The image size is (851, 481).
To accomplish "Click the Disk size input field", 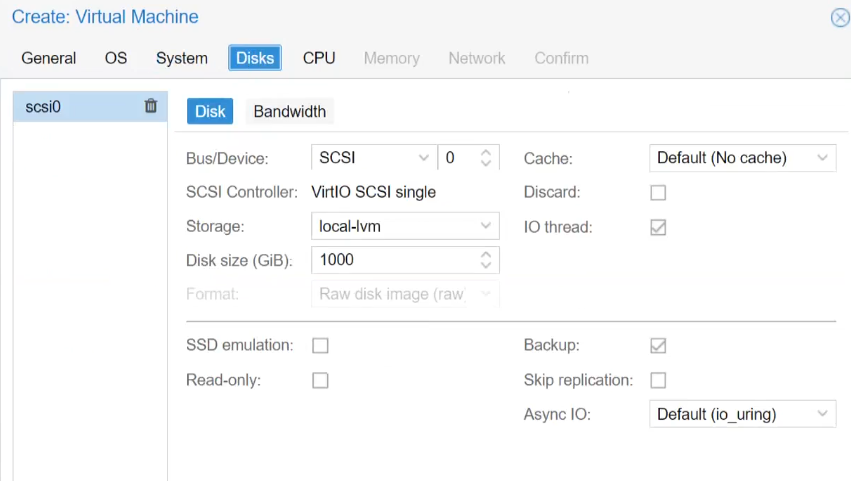I will pos(392,260).
